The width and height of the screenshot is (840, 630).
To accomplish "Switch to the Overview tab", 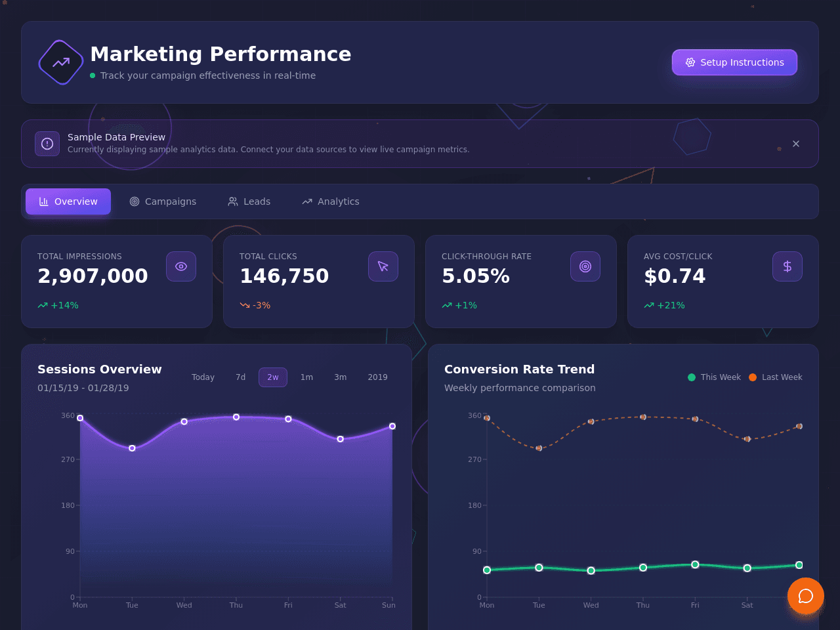I will pos(68,201).
